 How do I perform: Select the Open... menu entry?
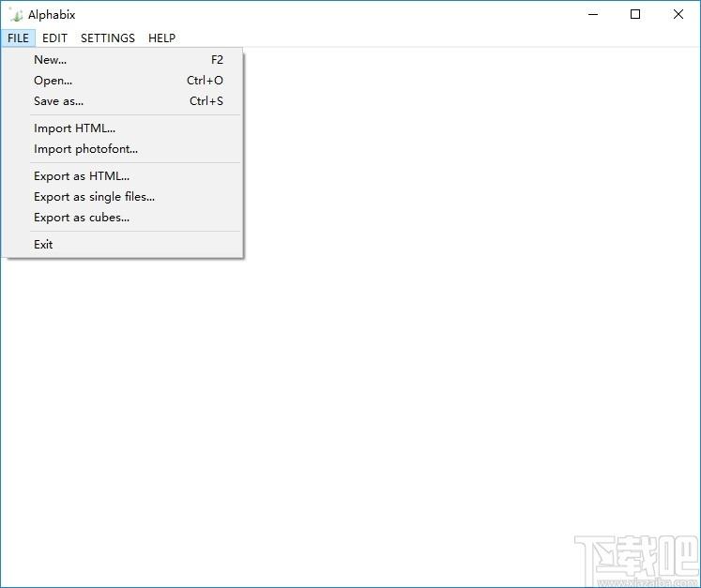point(123,81)
